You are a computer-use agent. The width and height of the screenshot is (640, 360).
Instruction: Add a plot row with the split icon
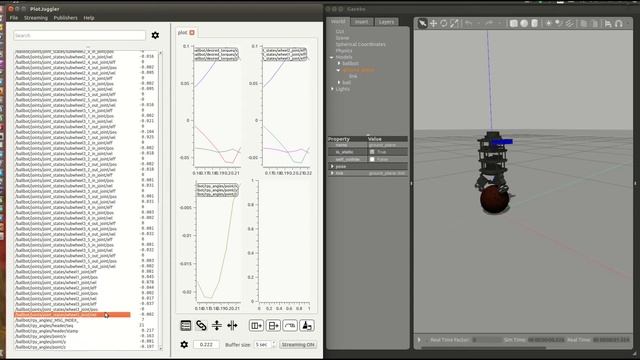[x=273, y=325]
